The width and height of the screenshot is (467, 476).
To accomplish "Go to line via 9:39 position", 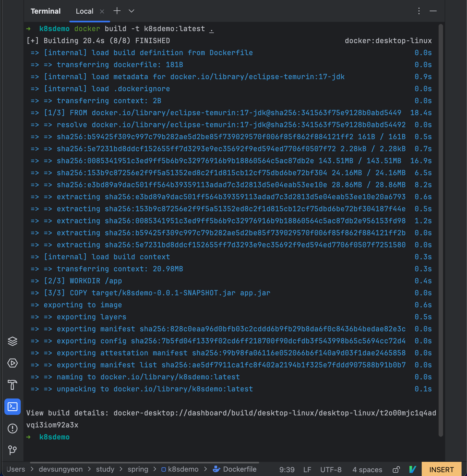I will tap(287, 469).
